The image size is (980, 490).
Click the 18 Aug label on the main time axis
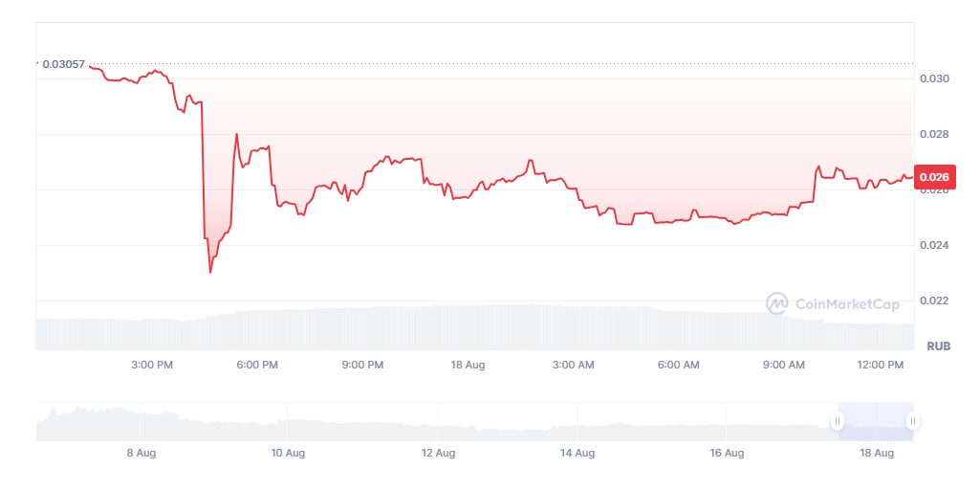[x=468, y=365]
